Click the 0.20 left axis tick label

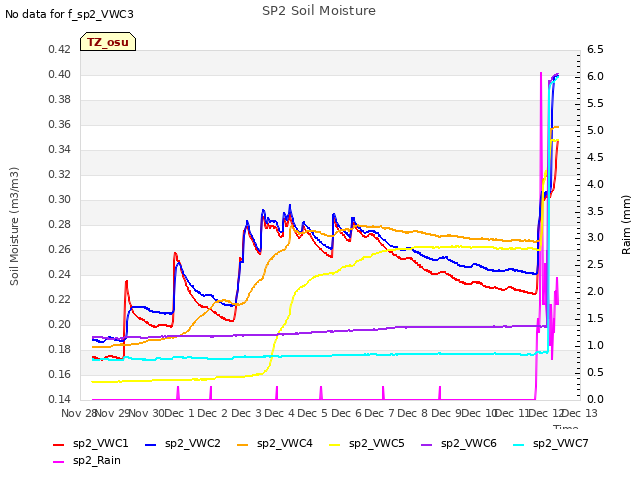pos(60,324)
